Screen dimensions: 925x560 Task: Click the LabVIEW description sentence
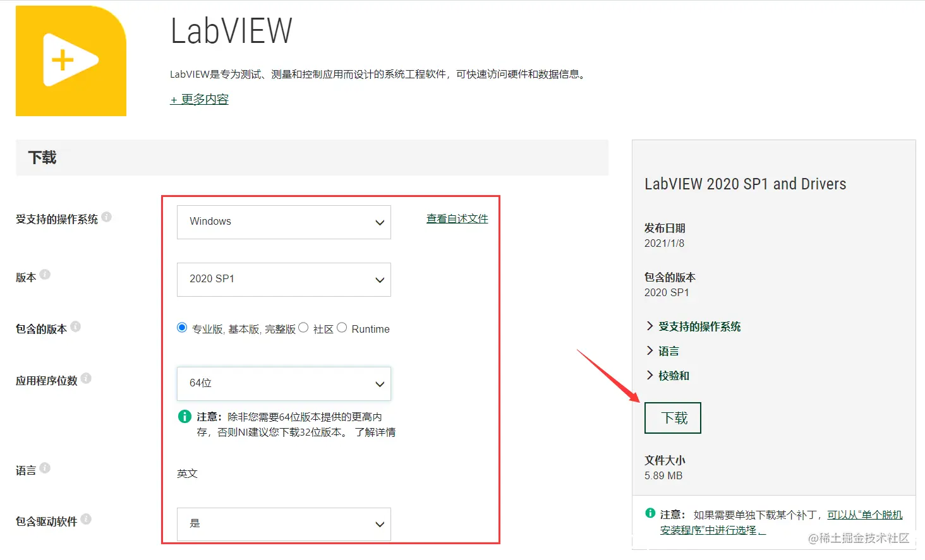click(x=378, y=74)
